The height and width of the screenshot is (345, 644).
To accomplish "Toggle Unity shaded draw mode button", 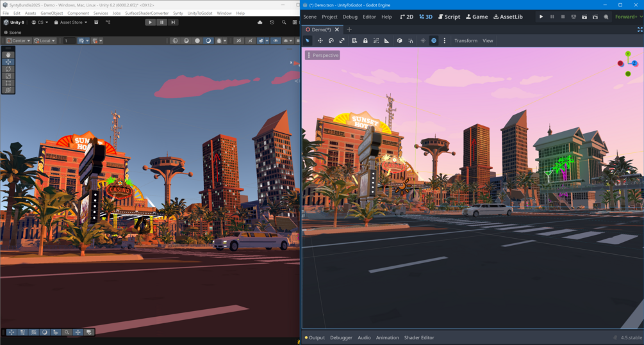I will [209, 40].
